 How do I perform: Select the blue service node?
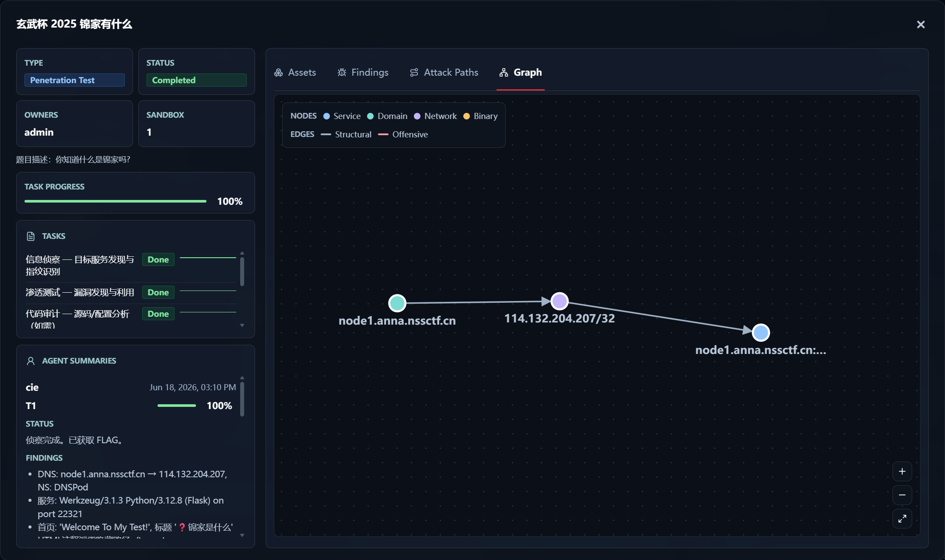click(x=761, y=332)
